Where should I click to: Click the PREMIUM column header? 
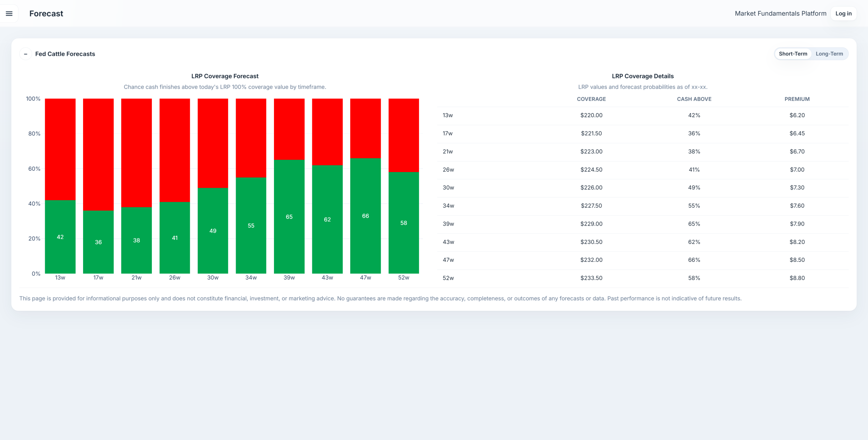coord(797,99)
